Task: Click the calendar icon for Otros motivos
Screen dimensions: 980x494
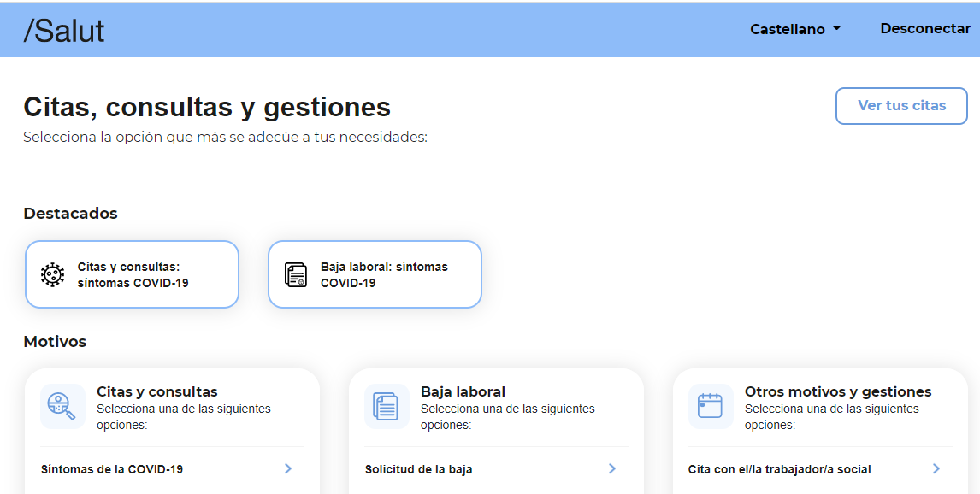Action: [x=710, y=406]
